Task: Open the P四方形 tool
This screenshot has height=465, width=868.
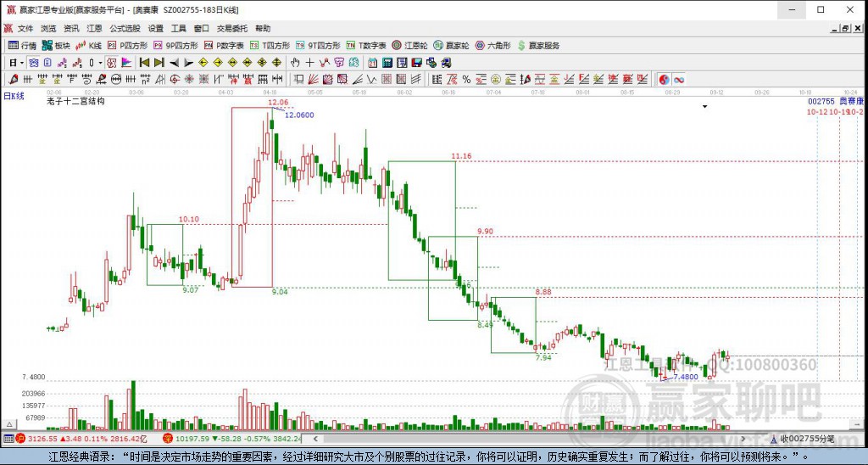Action: [x=127, y=46]
